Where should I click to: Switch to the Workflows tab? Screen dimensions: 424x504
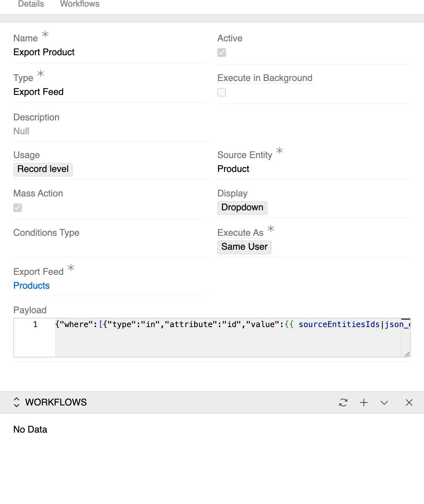[x=79, y=4]
